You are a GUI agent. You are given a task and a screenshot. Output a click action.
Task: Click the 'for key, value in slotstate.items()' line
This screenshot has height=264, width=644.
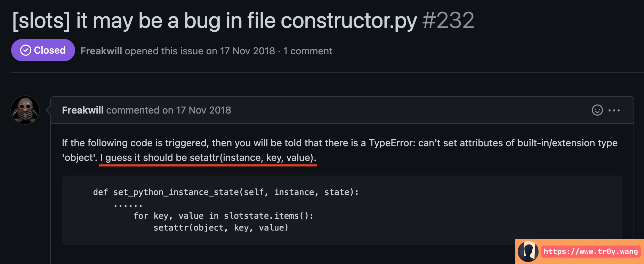(x=223, y=216)
